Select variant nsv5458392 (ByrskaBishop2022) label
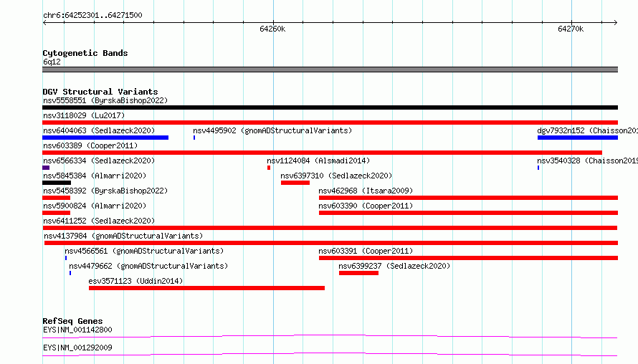Image resolution: width=638 pixels, height=364 pixels. coord(105,191)
